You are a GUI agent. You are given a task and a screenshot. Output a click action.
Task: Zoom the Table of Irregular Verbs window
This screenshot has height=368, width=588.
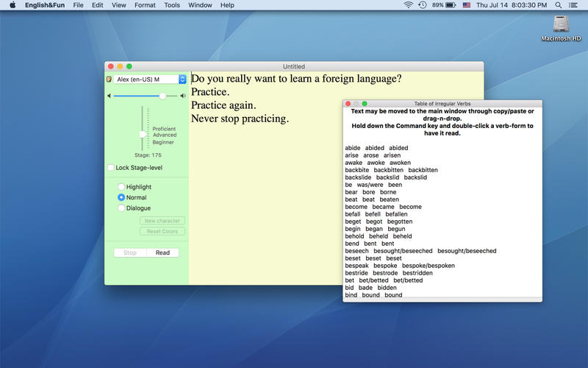click(x=365, y=104)
